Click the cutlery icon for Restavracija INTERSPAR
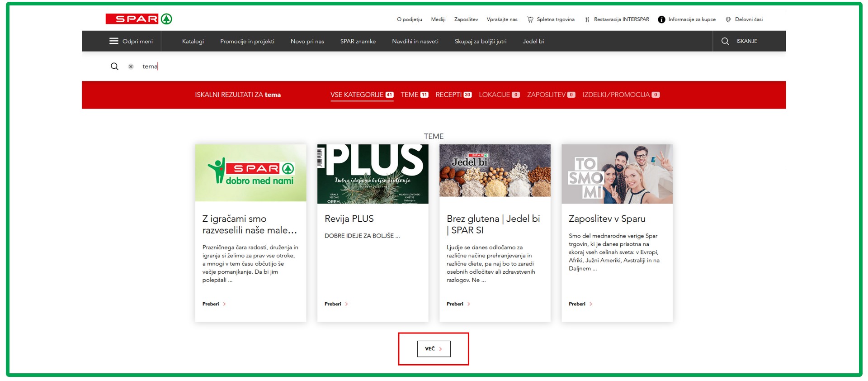Image resolution: width=868 pixels, height=381 pixels. [x=587, y=19]
